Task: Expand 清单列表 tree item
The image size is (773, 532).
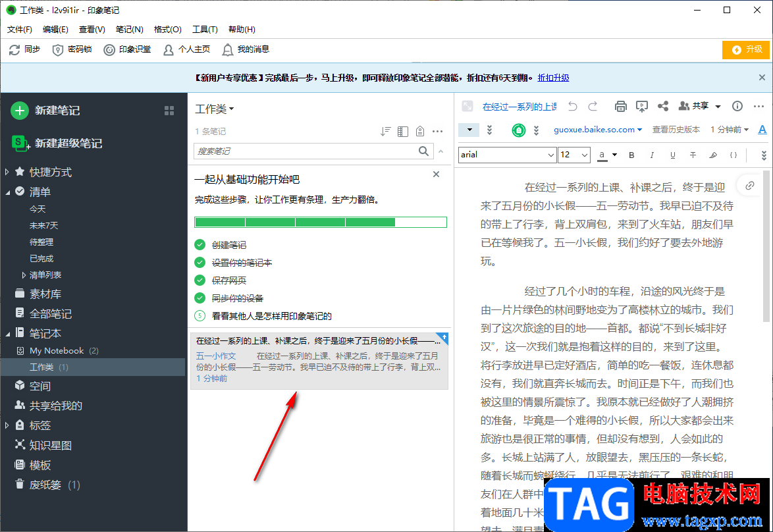Action: [23, 275]
